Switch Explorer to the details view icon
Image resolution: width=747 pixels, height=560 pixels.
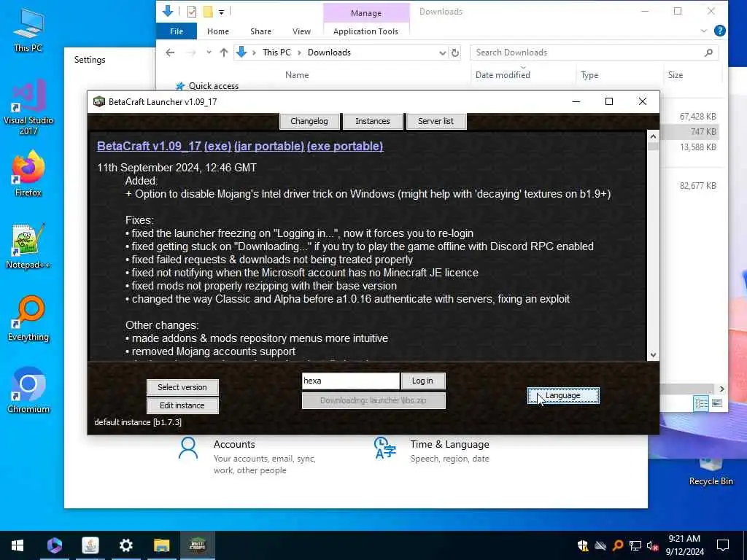[701, 403]
